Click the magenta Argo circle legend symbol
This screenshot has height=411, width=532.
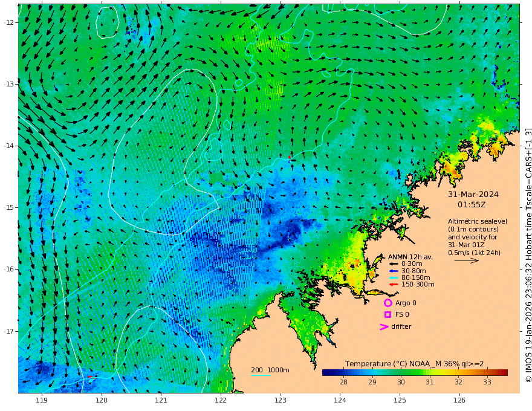pyautogui.click(x=388, y=303)
